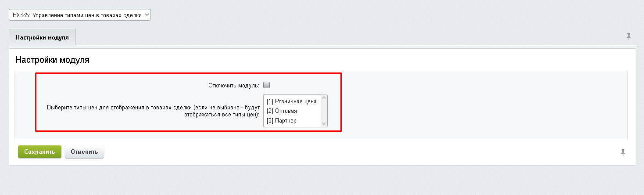Click the price type list's scrollbar track
This screenshot has width=644, height=195.
click(x=324, y=111)
